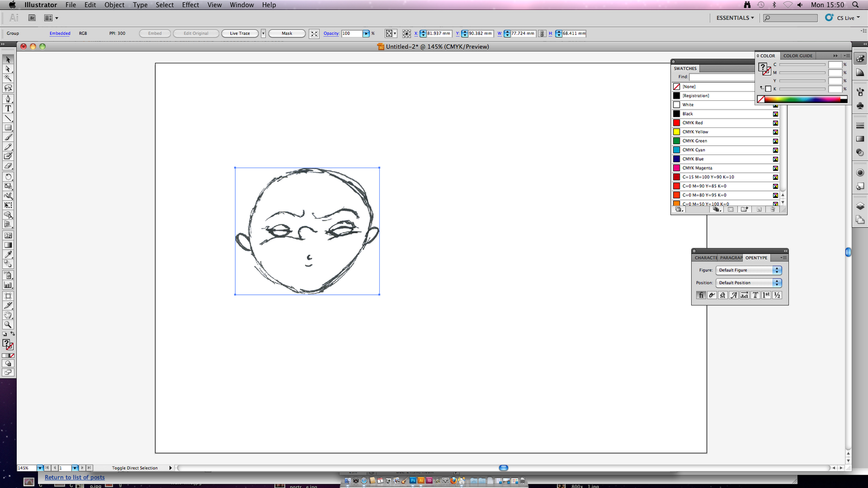Viewport: 868px width, 488px height.
Task: Follow the Return to list of posts link
Action: coord(74,477)
